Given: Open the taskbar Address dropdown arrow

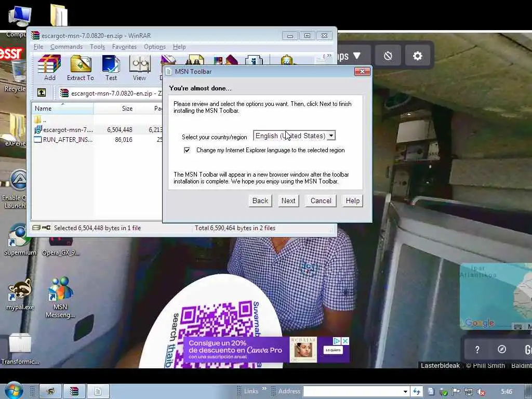Looking at the screenshot, I should 405,392.
